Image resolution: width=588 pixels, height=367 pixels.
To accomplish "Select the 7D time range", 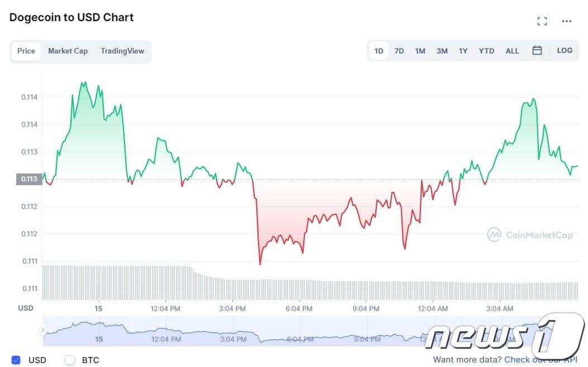I will pos(399,51).
